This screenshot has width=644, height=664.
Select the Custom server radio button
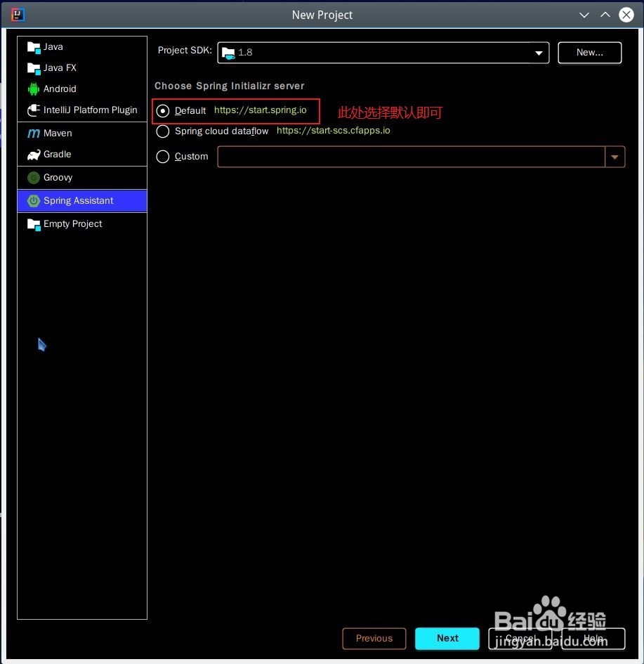(163, 157)
